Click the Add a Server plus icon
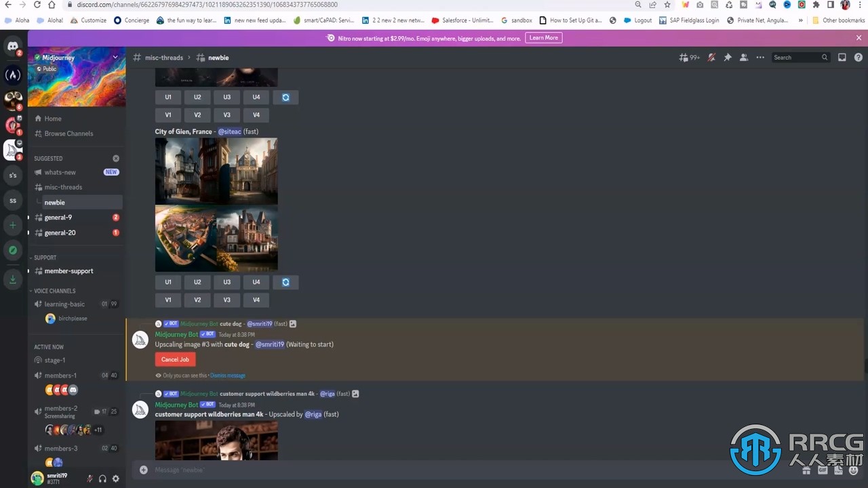 13,225
